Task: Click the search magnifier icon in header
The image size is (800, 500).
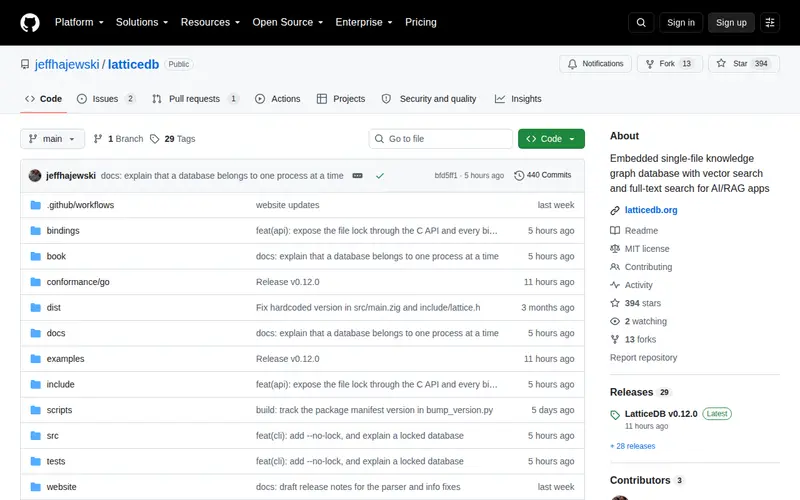Action: click(641, 22)
